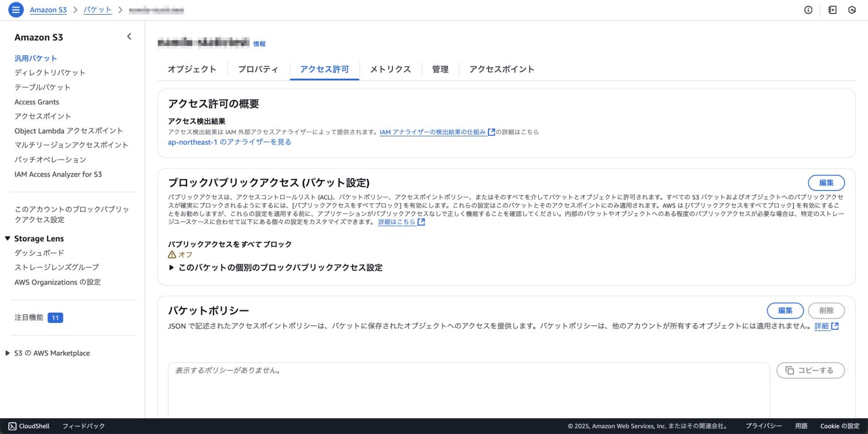Click the external link icon beside 詳細はこちら
868x434 pixels.
tap(421, 222)
